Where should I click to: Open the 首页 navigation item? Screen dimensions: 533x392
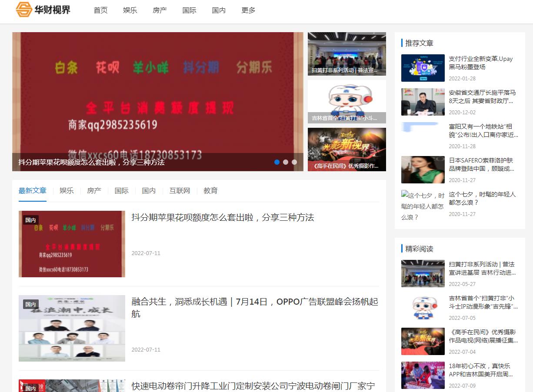(100, 10)
